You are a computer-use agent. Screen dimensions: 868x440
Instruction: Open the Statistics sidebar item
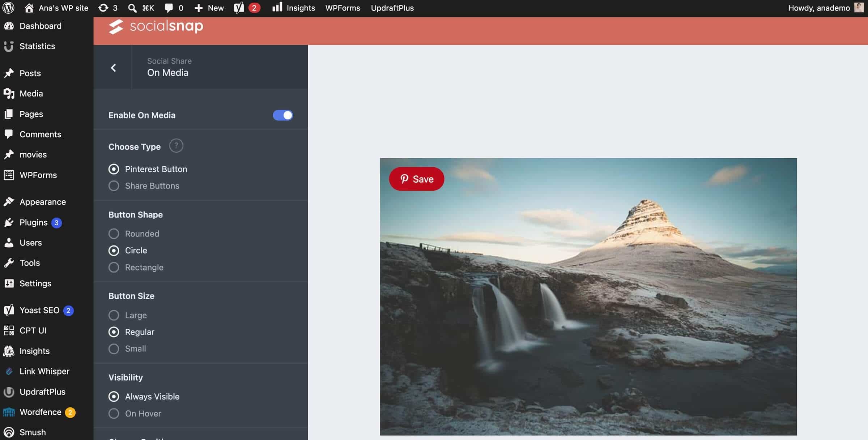37,46
